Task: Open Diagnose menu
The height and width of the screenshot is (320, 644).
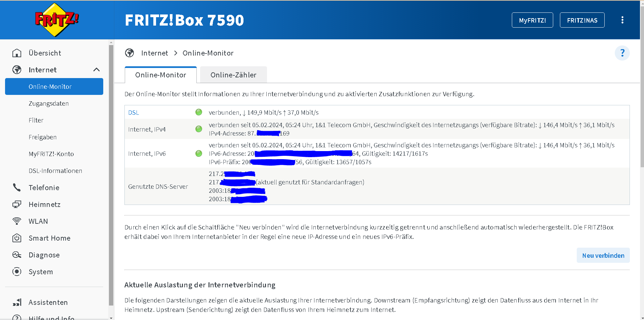Action: pyautogui.click(x=44, y=255)
